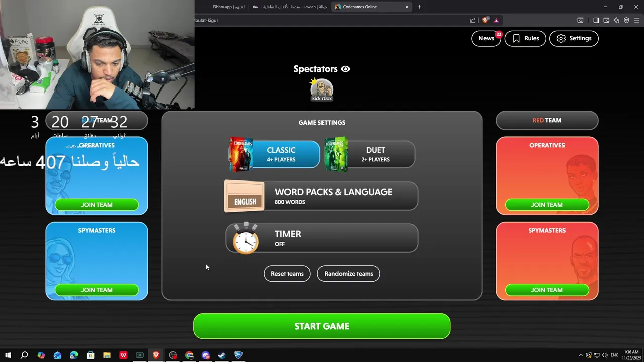The image size is (644, 362).
Task: Switch the ENG input language
Action: (614, 355)
